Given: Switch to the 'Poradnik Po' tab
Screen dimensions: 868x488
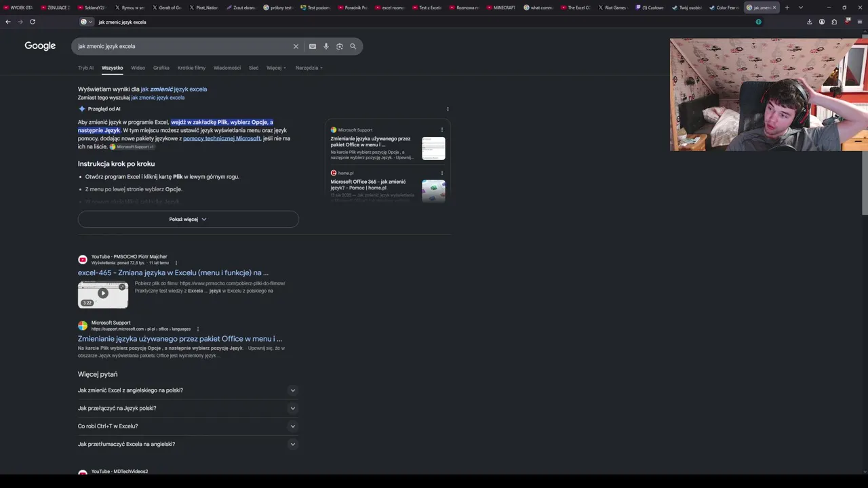Looking at the screenshot, I should pos(352,7).
